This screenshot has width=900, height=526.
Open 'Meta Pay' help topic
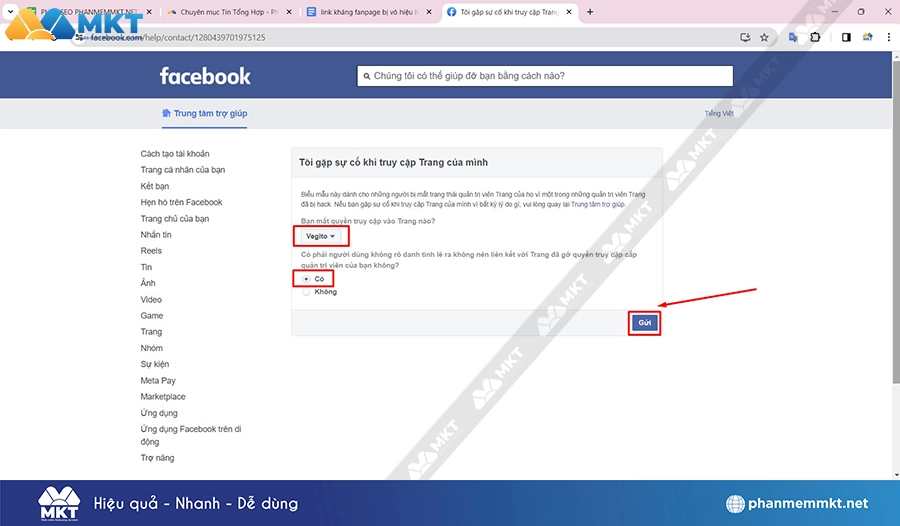coord(158,380)
